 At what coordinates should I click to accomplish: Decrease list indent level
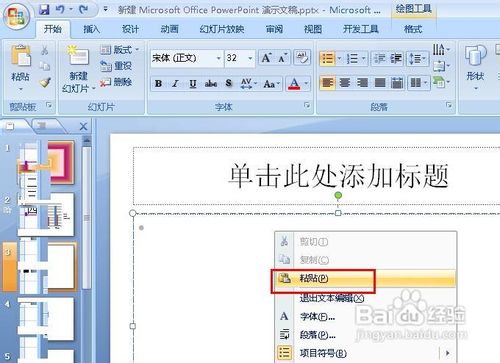pyautogui.click(x=379, y=59)
